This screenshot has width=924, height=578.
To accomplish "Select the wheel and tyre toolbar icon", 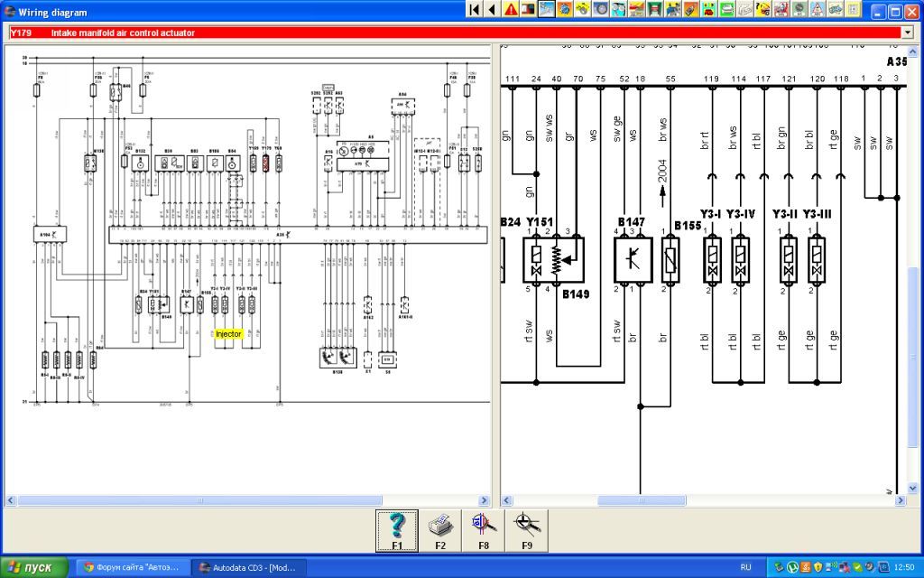I will pyautogui.click(x=600, y=9).
